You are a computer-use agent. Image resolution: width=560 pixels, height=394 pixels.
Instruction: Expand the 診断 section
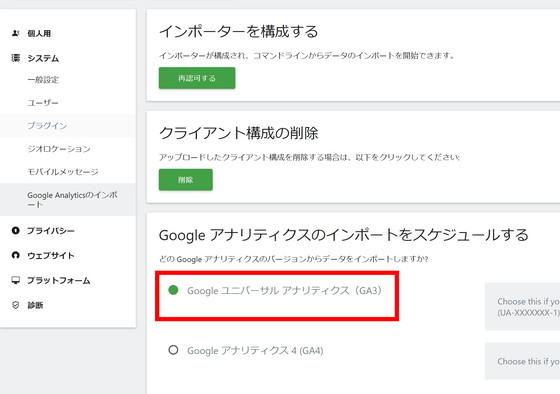tap(35, 305)
